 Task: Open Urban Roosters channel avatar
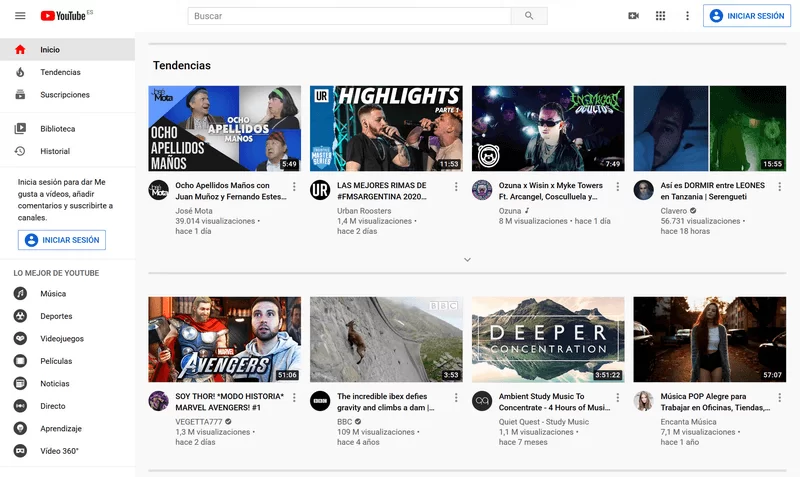point(320,190)
